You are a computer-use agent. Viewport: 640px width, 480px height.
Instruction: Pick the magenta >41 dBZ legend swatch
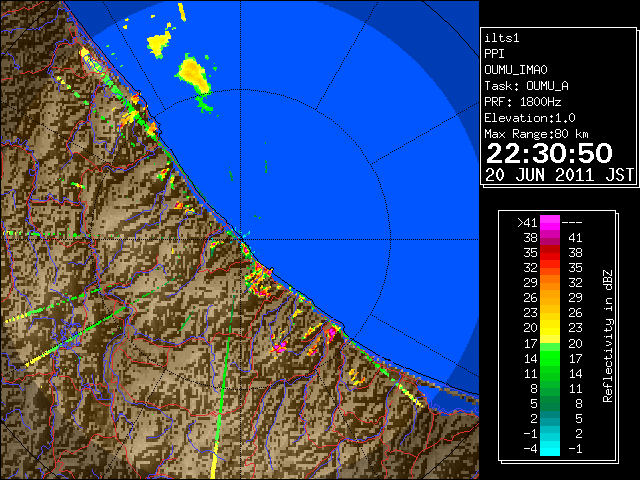pos(550,223)
